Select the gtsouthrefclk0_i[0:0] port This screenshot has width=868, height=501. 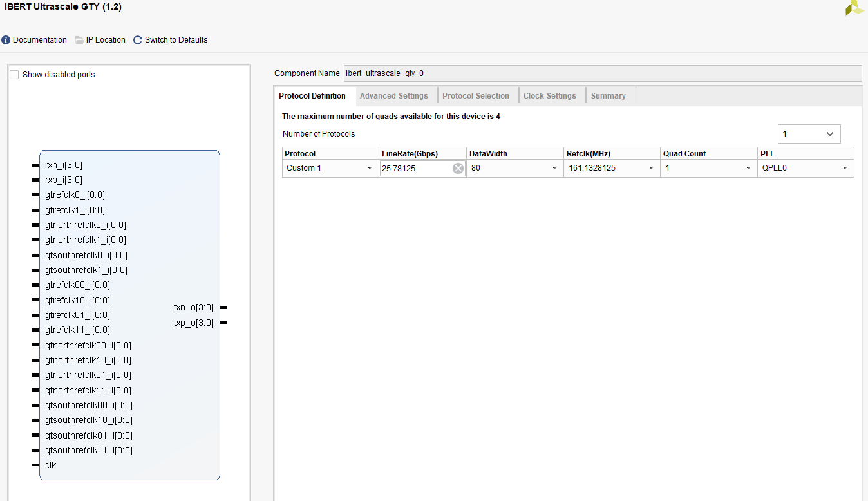click(86, 256)
